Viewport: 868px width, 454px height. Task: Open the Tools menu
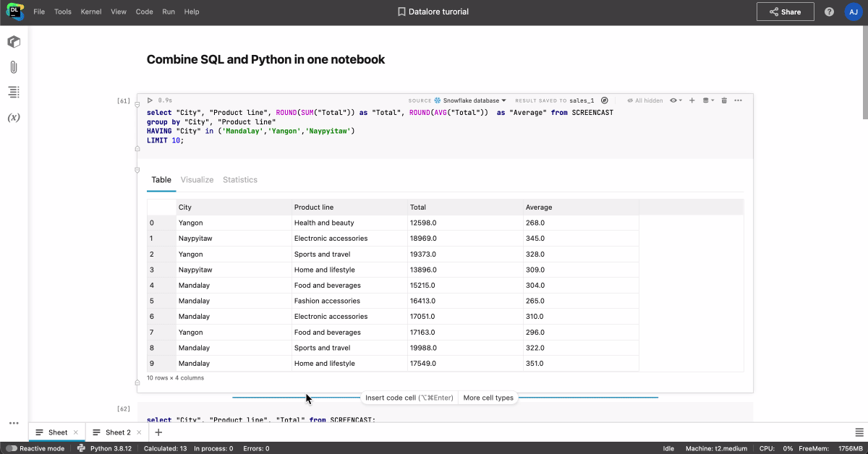click(x=63, y=12)
